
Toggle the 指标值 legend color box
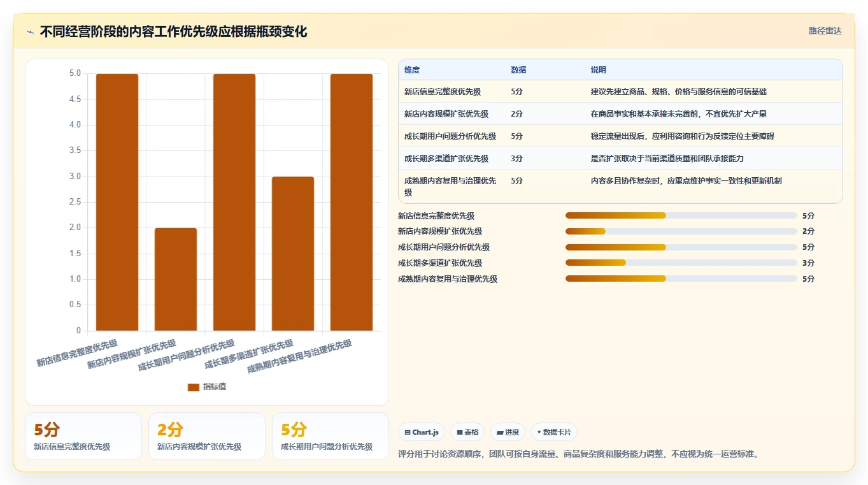point(194,387)
